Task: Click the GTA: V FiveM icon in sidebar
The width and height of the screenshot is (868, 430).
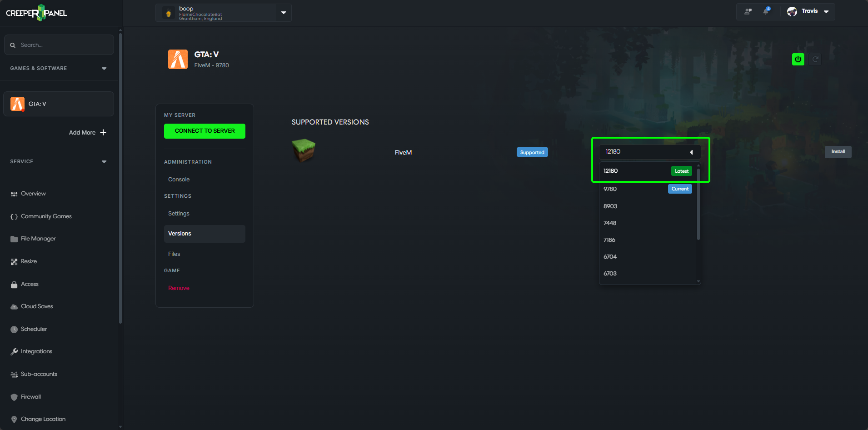Action: tap(17, 104)
